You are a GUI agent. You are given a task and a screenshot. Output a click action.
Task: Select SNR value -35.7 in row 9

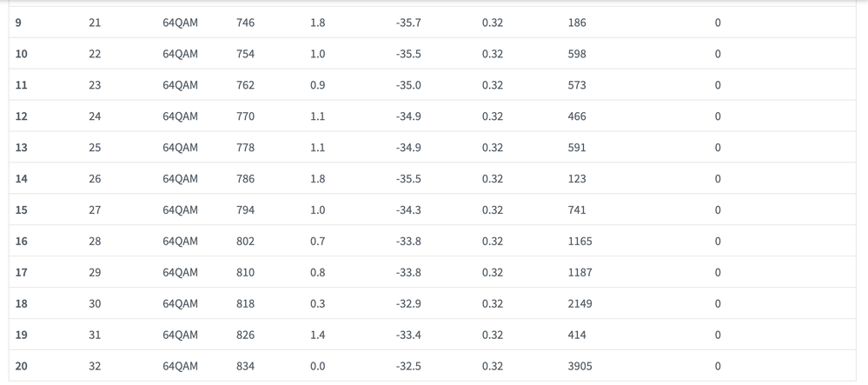click(x=408, y=23)
